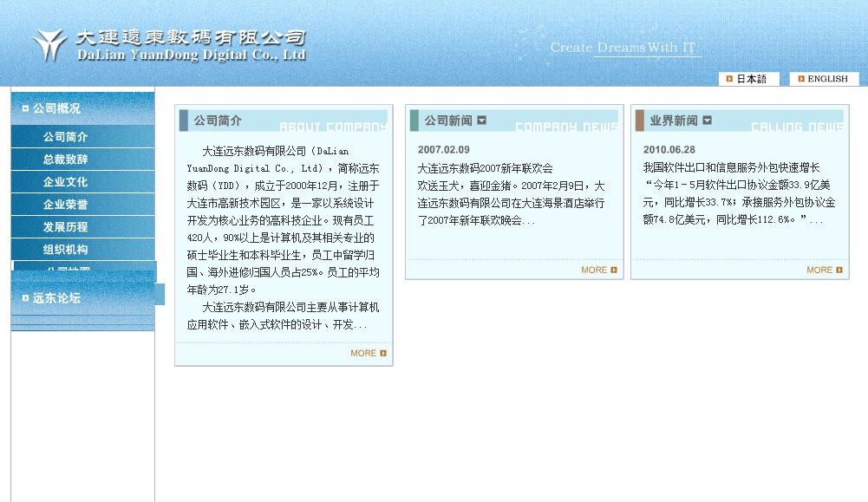The height and width of the screenshot is (502, 868).
Task: Switch site language to ENGLISH
Action: tap(827, 79)
